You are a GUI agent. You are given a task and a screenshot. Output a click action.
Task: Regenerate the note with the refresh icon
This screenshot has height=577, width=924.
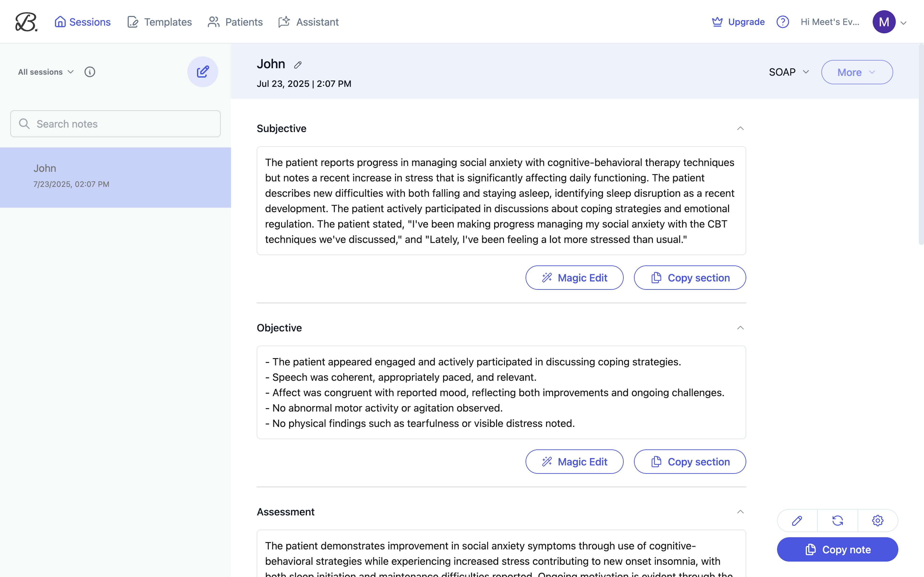(x=837, y=520)
